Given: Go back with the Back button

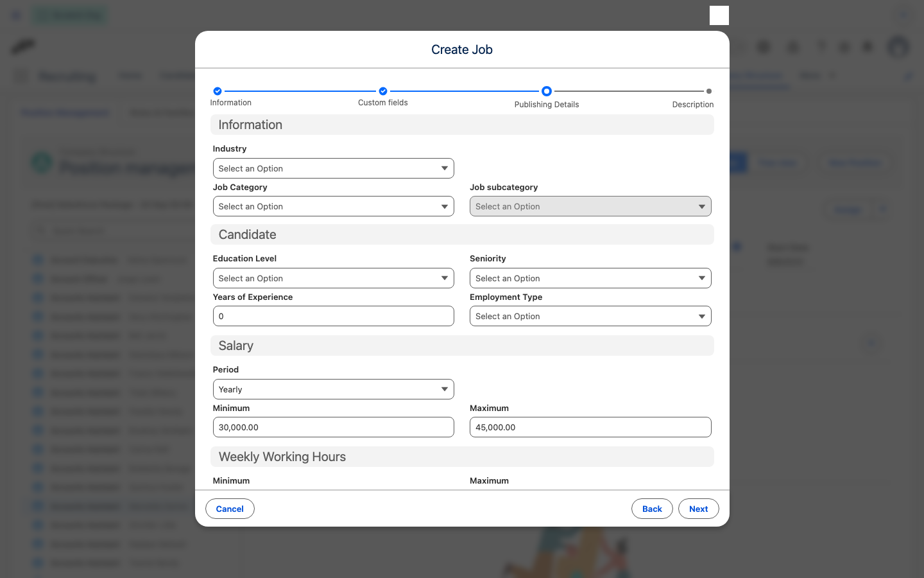Looking at the screenshot, I should click(x=652, y=509).
